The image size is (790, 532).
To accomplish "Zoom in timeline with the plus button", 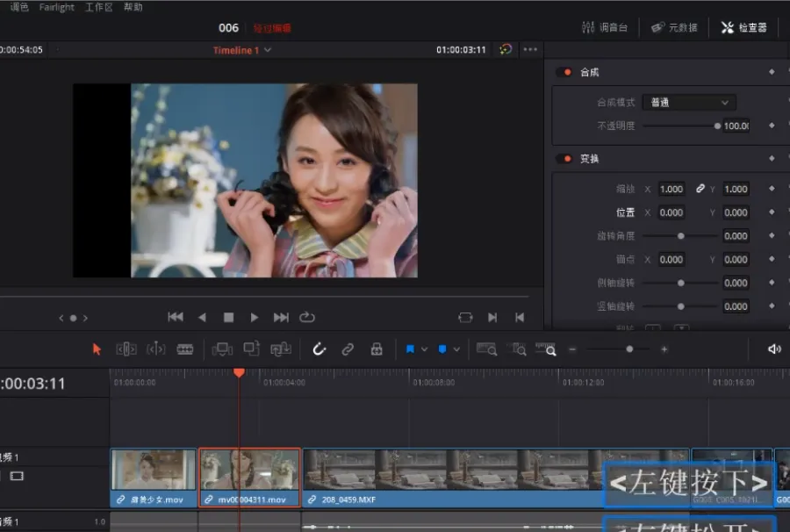I will (664, 349).
